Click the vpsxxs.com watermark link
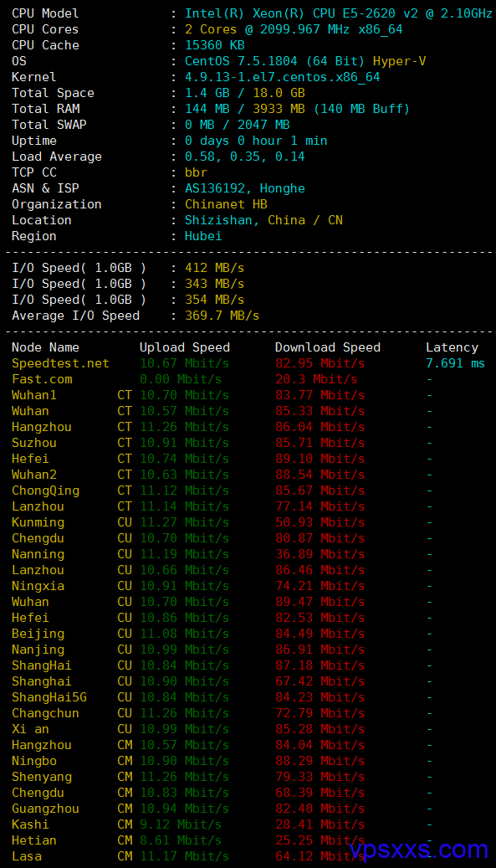This screenshot has width=496, height=868. click(420, 849)
